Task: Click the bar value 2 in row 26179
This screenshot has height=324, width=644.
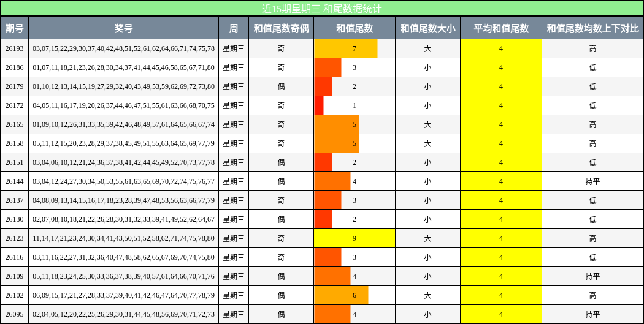Action: point(355,86)
